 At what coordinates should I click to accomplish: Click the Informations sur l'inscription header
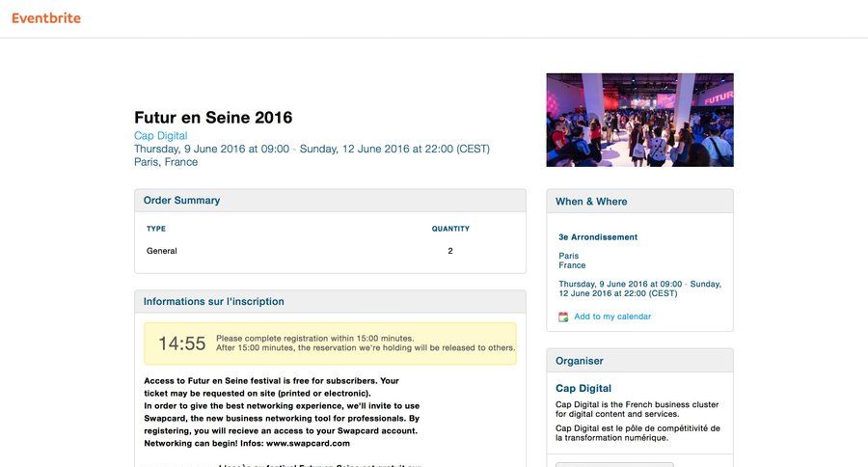click(x=330, y=301)
